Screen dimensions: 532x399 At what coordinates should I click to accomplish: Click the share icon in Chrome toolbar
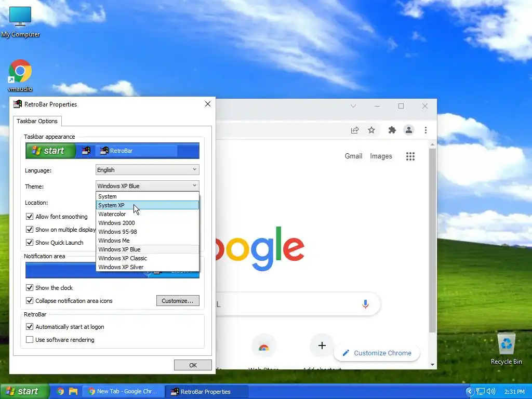click(x=355, y=130)
